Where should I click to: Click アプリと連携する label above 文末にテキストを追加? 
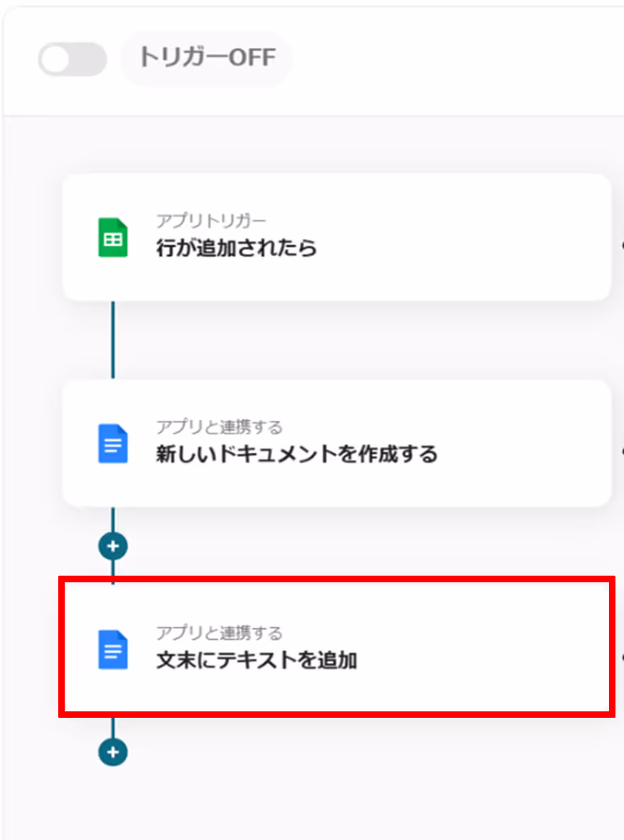click(x=219, y=632)
